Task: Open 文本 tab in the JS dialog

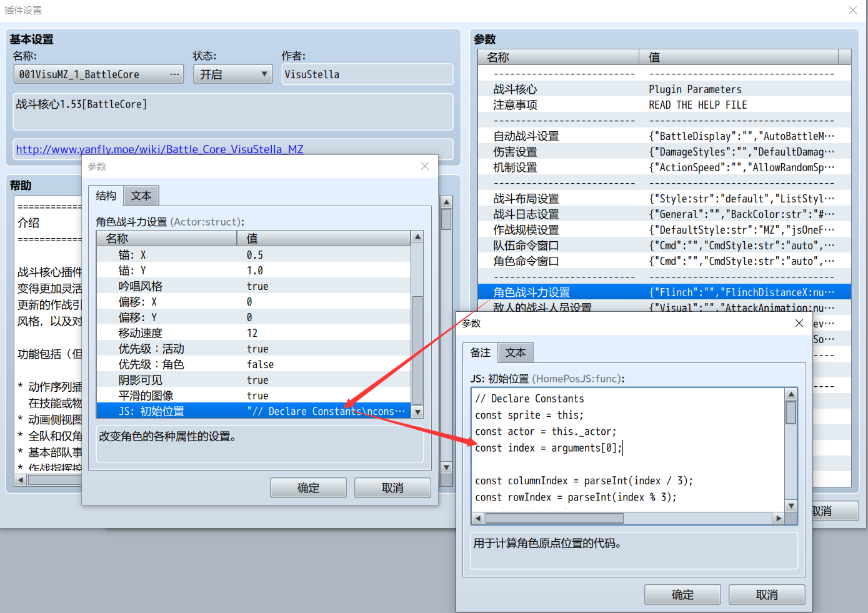Action: [516, 353]
